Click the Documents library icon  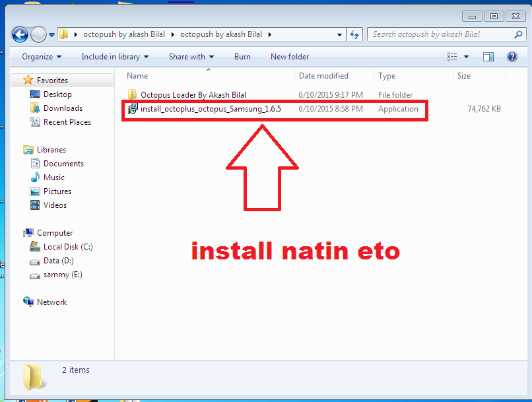point(35,163)
